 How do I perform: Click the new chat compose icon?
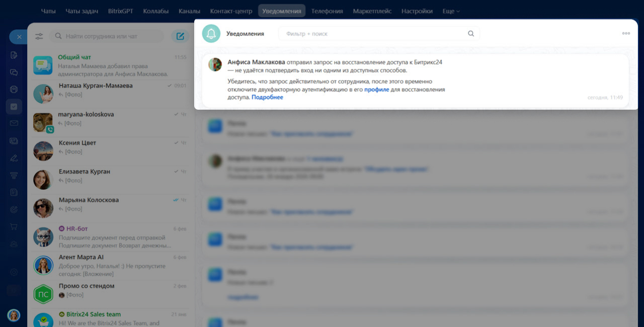click(x=180, y=36)
